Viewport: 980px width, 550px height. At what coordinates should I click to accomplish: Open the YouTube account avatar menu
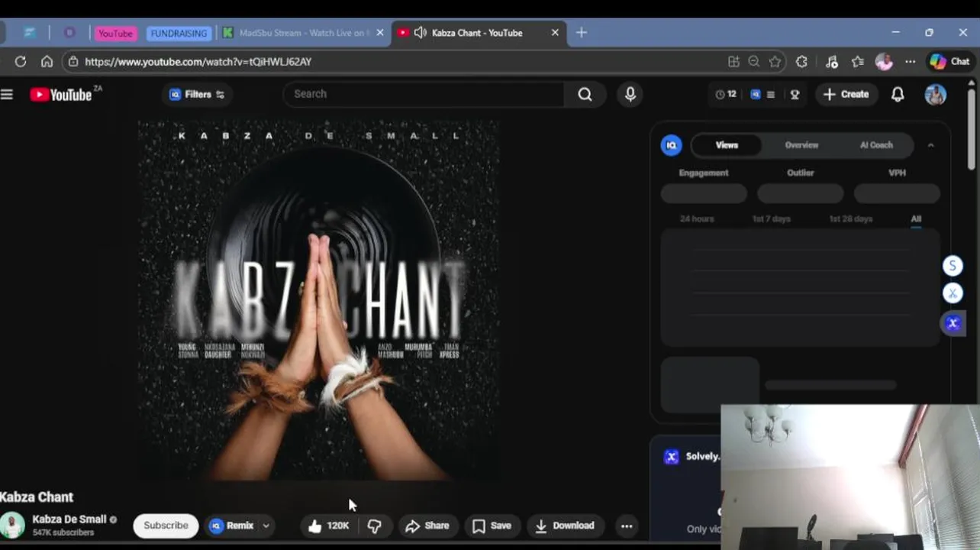pos(935,94)
